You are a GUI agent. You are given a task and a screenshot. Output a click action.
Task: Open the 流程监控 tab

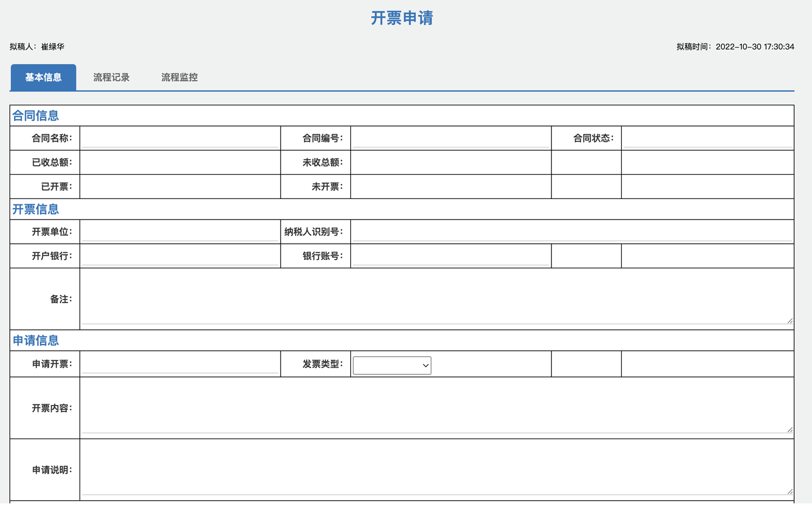(179, 77)
